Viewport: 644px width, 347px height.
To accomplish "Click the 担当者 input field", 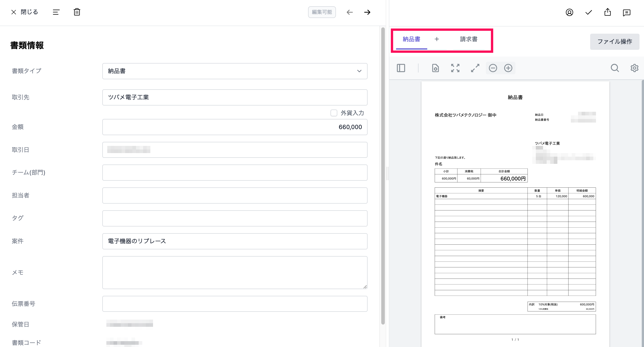I will (235, 195).
